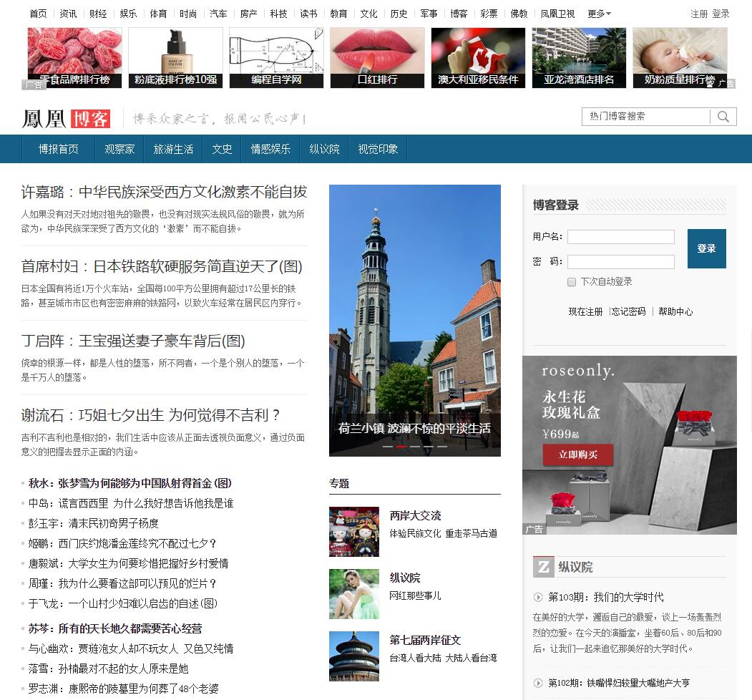This screenshot has height=700, width=752.
Task: Click the 用户名 input field
Action: (620, 237)
